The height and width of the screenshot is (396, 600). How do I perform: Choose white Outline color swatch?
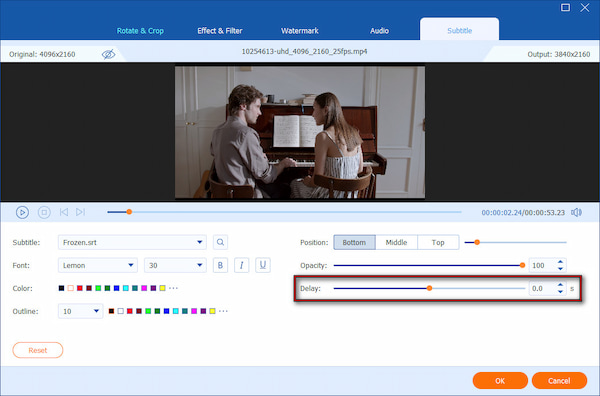tap(121, 311)
